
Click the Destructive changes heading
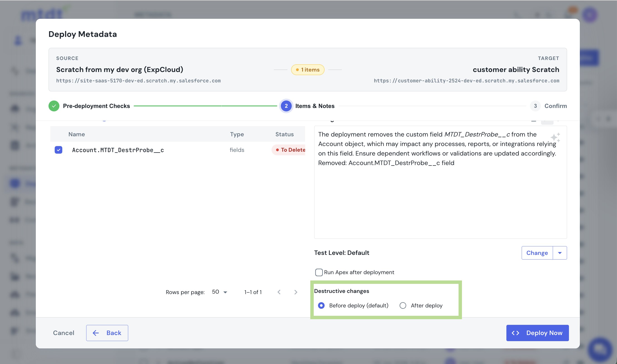click(x=341, y=291)
